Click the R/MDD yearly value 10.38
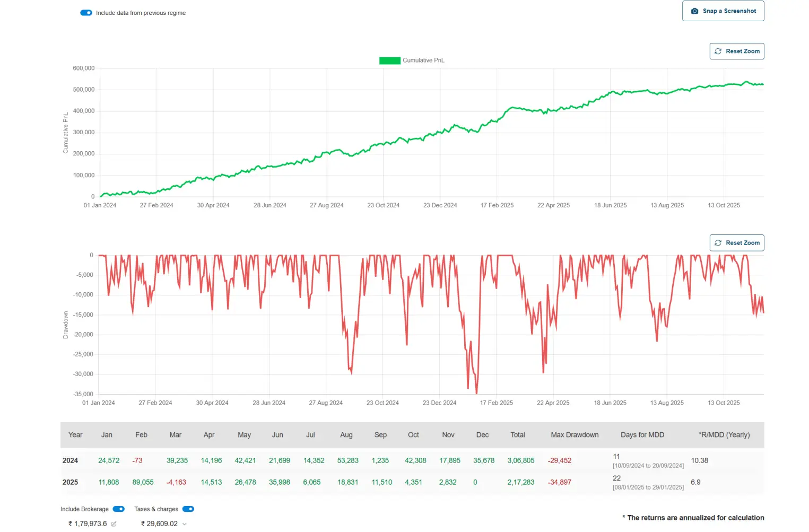809x532 pixels. coord(699,460)
